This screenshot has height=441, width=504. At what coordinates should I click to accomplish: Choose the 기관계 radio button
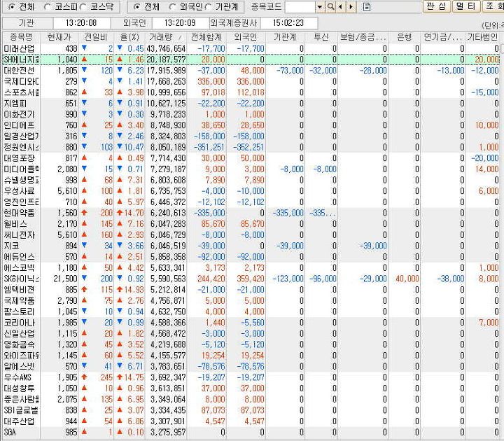pyautogui.click(x=208, y=7)
